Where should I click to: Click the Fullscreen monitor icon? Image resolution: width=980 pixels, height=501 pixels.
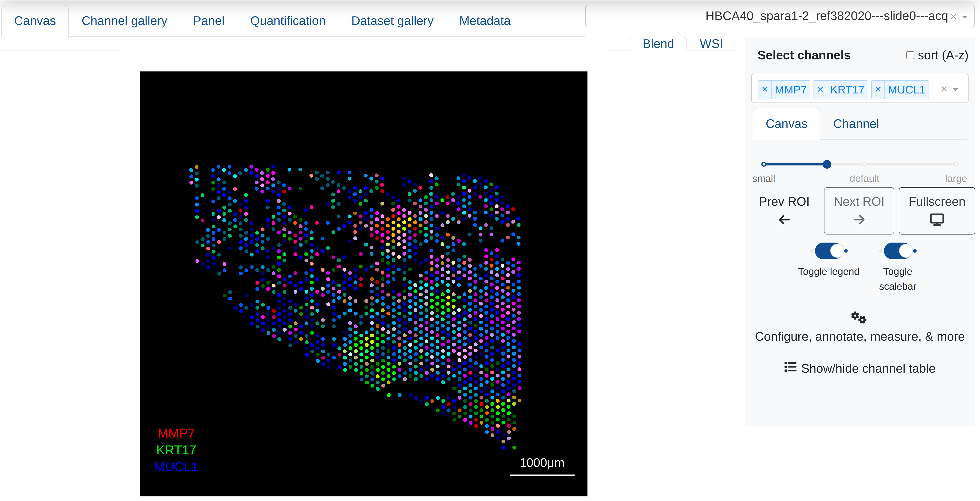tap(937, 220)
